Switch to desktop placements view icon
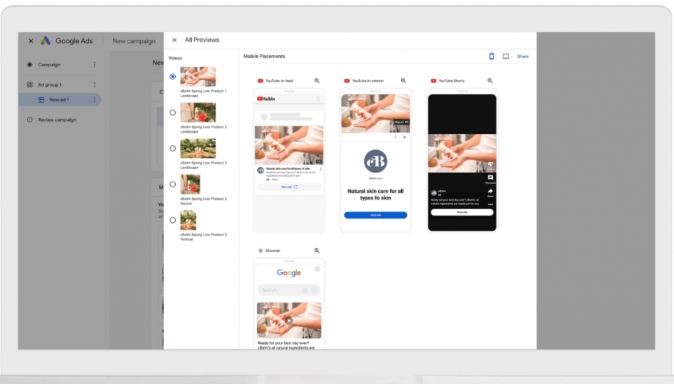Image resolution: width=674 pixels, height=384 pixels. tap(506, 56)
